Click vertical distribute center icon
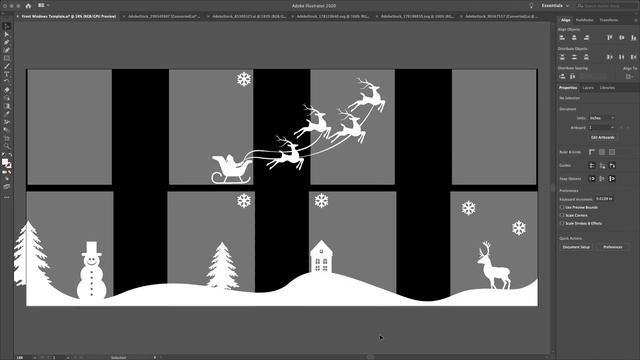640x360 pixels. click(x=574, y=57)
